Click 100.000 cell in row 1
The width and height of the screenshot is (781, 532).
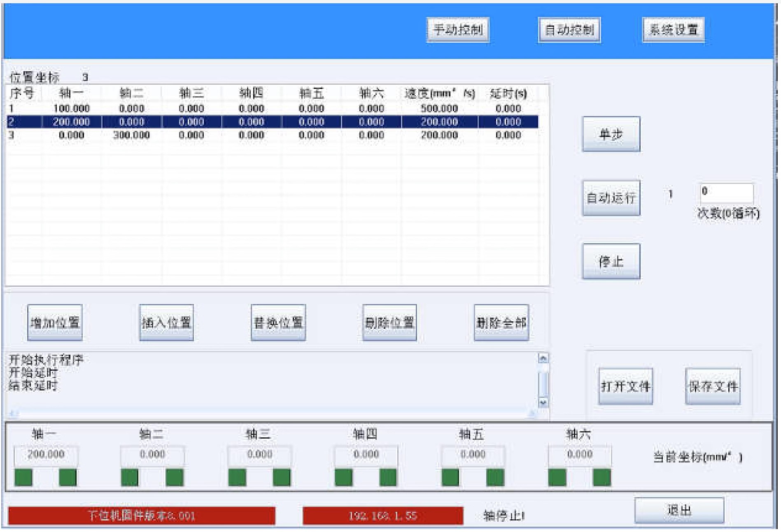click(x=71, y=109)
